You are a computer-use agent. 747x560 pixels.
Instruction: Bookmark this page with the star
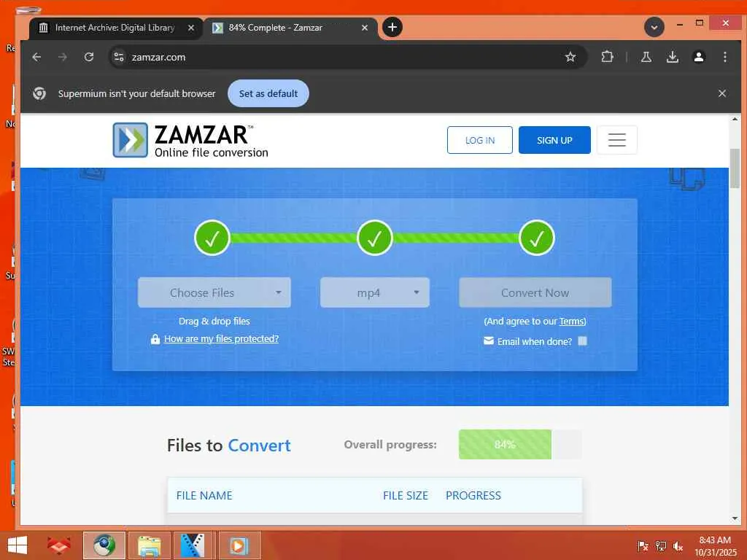tap(570, 57)
